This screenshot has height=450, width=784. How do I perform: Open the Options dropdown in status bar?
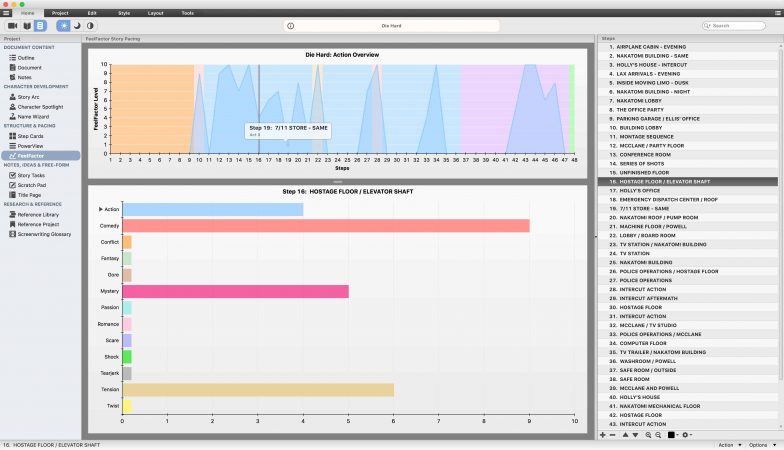(762, 445)
